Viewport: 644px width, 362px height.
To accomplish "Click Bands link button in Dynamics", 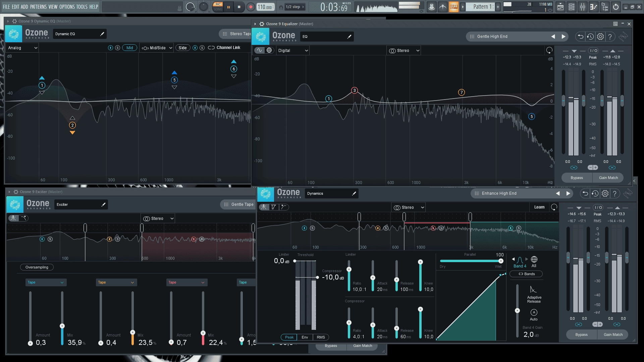I will pos(526,274).
